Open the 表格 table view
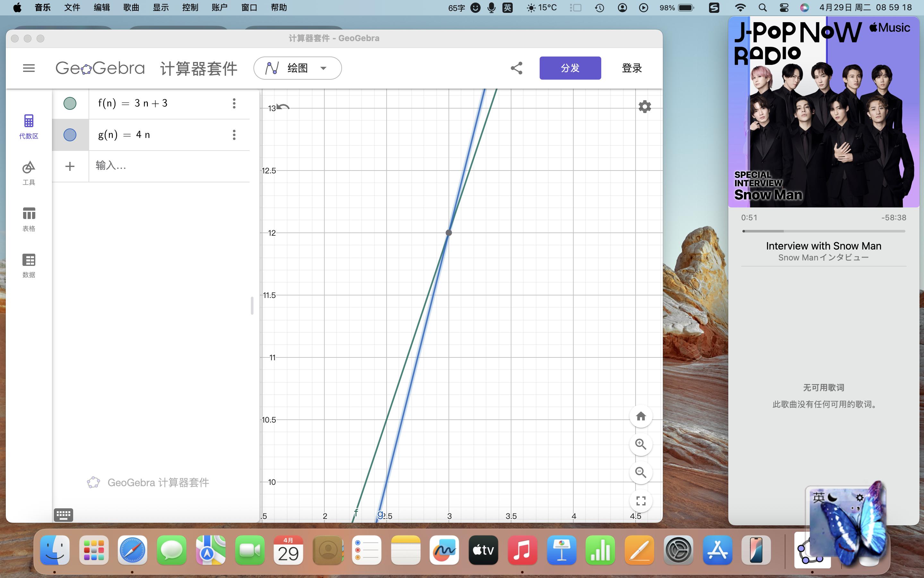 pos(29,219)
